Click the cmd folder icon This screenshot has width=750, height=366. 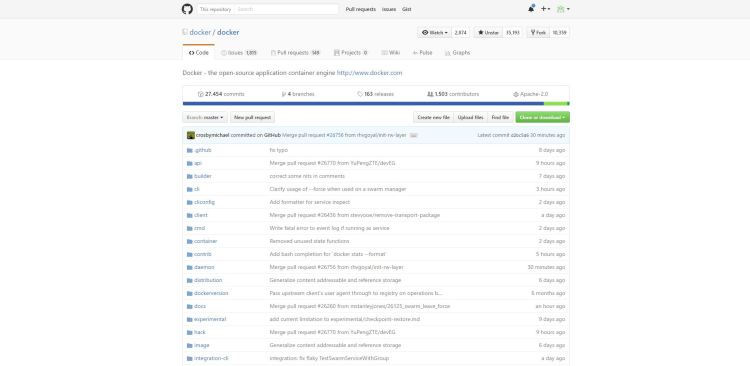(189, 228)
